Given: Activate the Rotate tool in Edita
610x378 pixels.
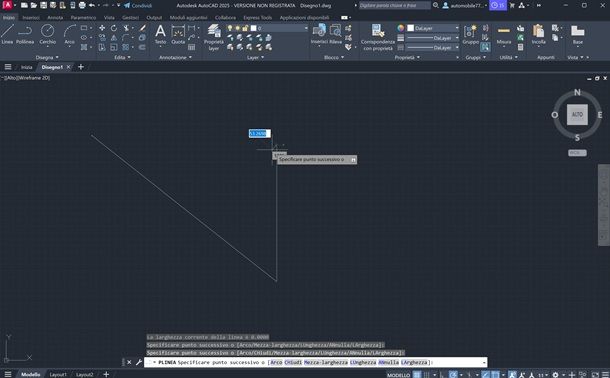Looking at the screenshot, I should pos(114,28).
